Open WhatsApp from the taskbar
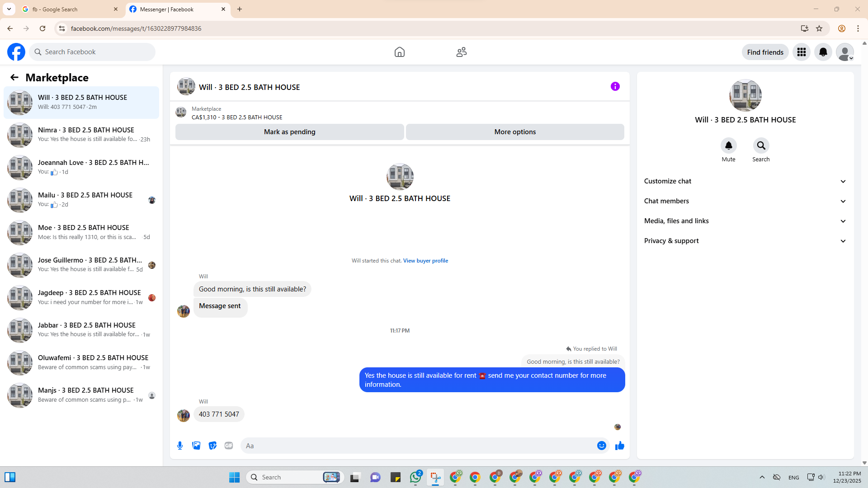This screenshot has height=488, width=868. [415, 477]
